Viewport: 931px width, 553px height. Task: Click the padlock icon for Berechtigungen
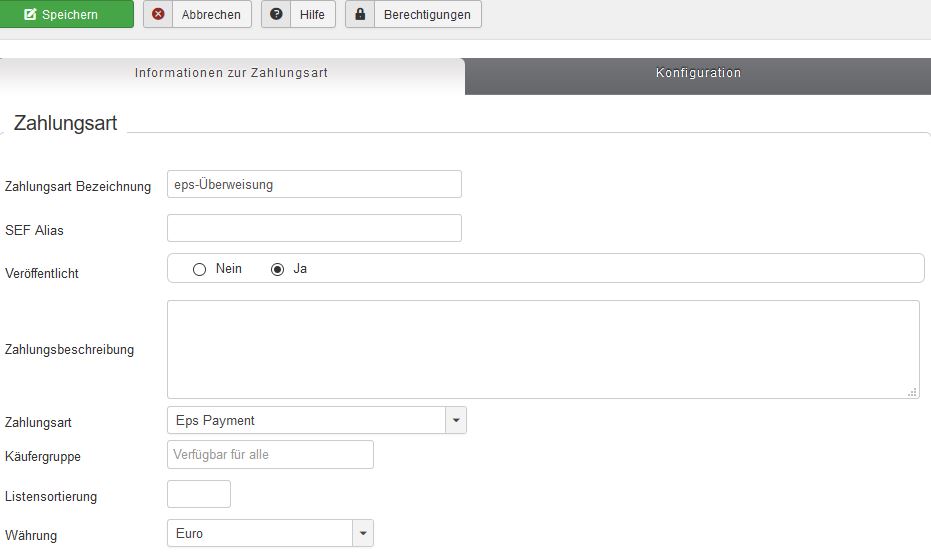click(x=360, y=14)
